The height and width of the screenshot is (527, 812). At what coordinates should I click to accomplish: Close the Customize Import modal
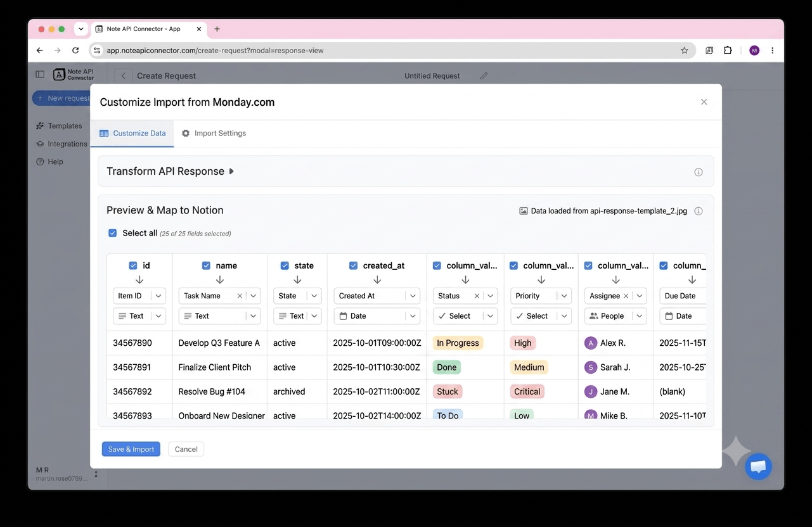(x=704, y=102)
